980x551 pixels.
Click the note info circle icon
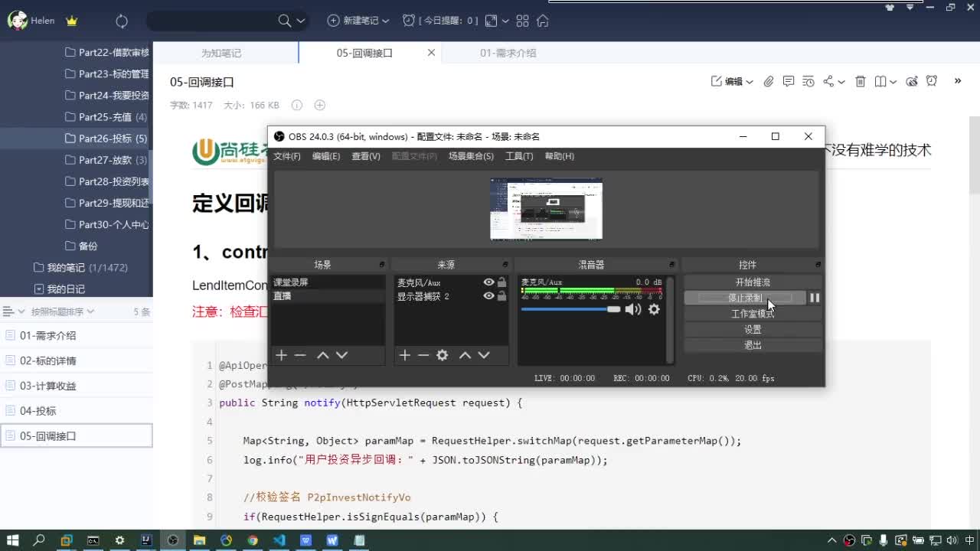point(297,105)
